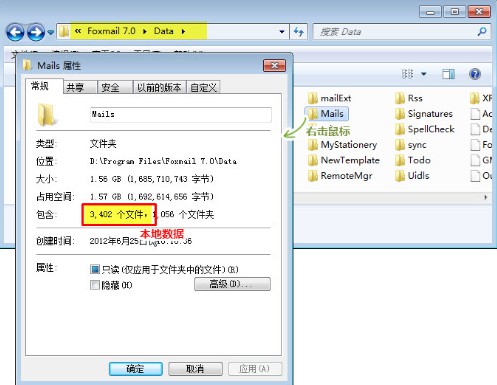
Task: Select the Signatures folder
Action: click(x=424, y=114)
